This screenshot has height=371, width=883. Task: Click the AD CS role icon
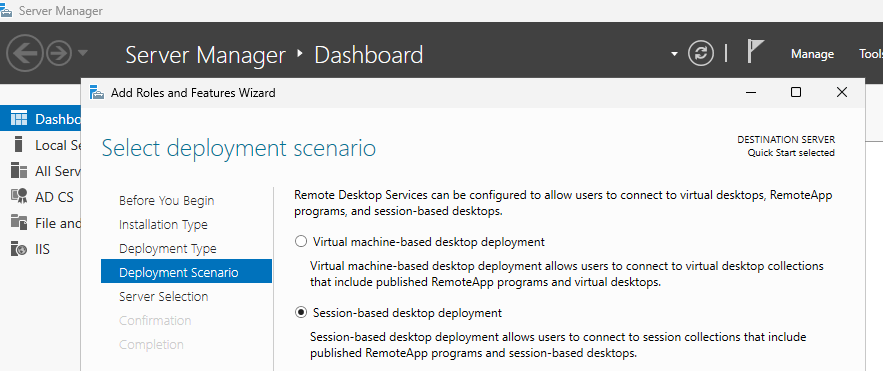[19, 196]
